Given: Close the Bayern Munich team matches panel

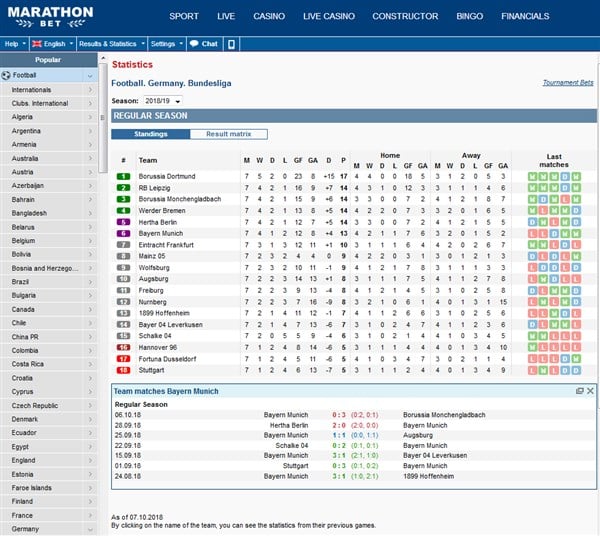Looking at the screenshot, I should point(590,391).
